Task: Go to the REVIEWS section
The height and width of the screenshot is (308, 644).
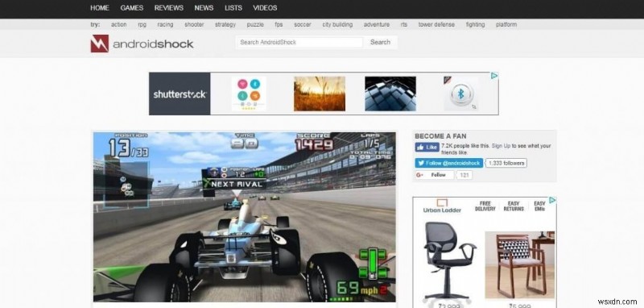Action: 169,8
